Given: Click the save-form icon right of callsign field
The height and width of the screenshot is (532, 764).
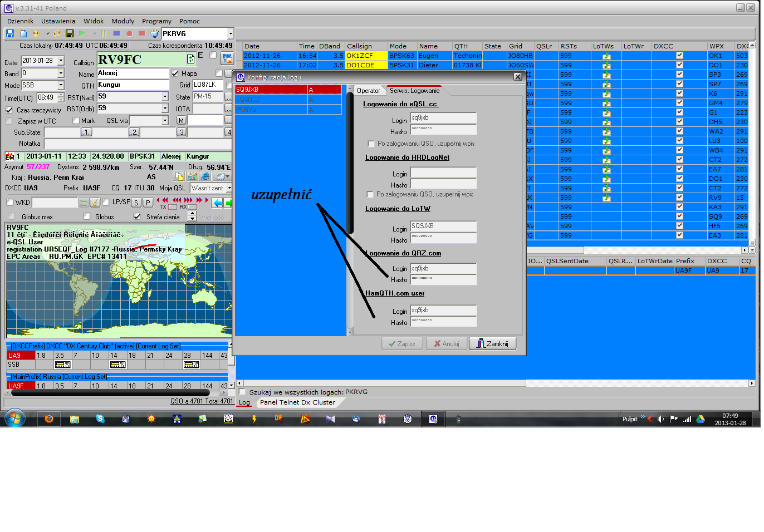Looking at the screenshot, I should [227, 58].
